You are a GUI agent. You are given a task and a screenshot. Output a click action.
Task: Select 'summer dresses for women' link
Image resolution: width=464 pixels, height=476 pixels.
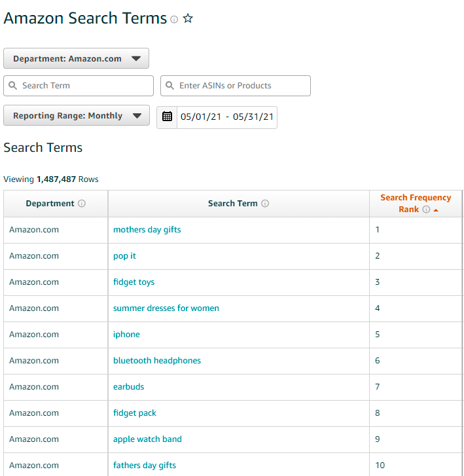coord(166,308)
